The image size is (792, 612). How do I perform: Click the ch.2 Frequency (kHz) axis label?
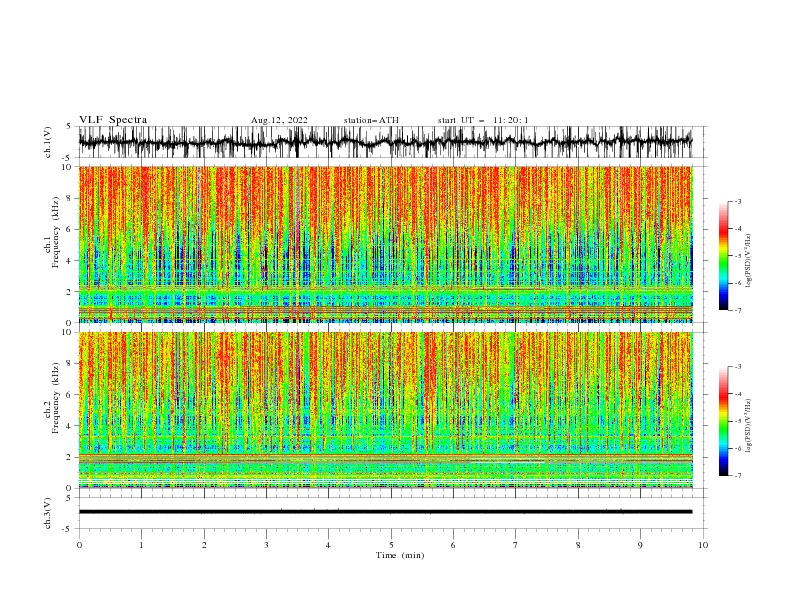pos(51,398)
